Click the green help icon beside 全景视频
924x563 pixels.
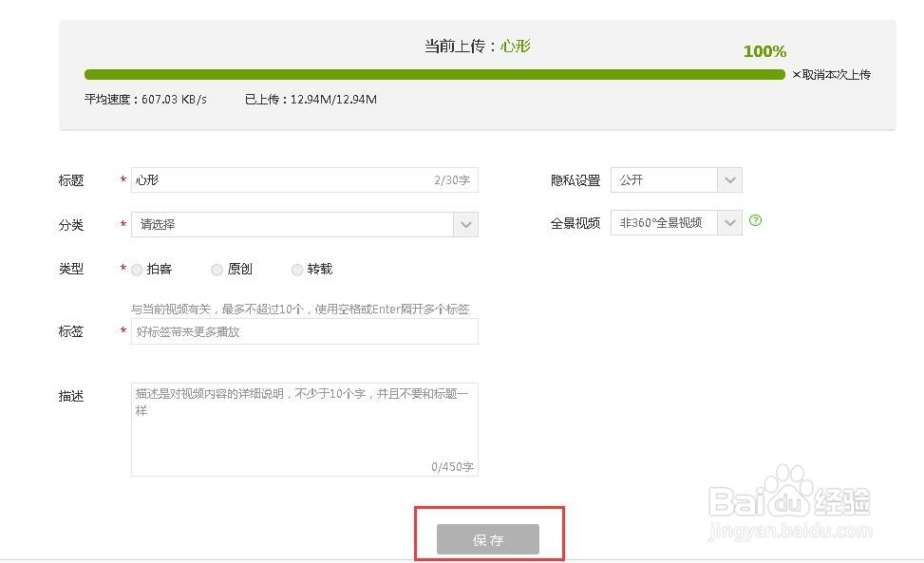pyautogui.click(x=755, y=220)
